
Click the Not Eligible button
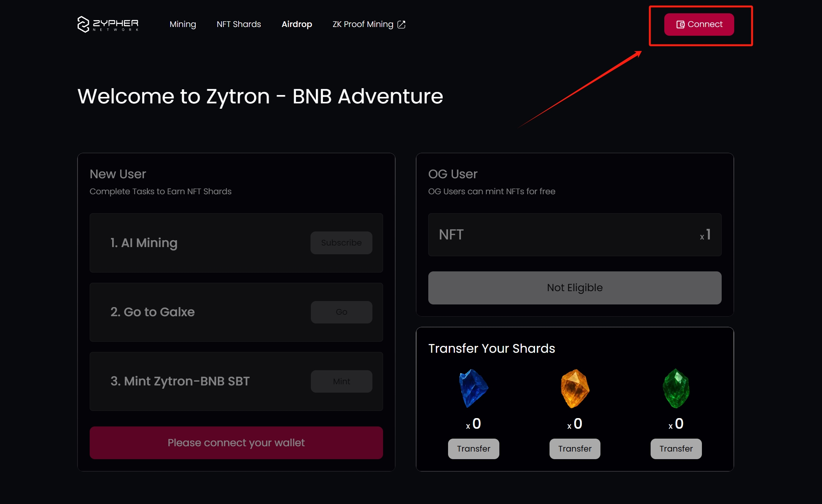click(575, 287)
